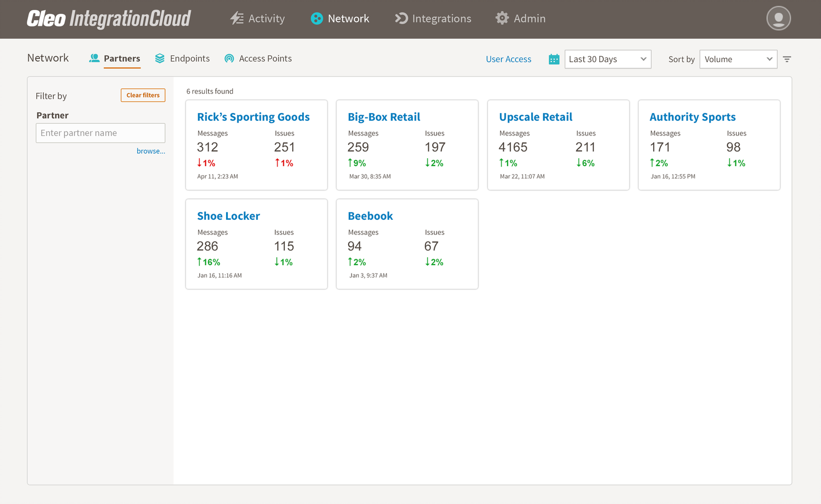The width and height of the screenshot is (821, 504).
Task: Click Authority Sports messages count 171
Action: pos(660,147)
